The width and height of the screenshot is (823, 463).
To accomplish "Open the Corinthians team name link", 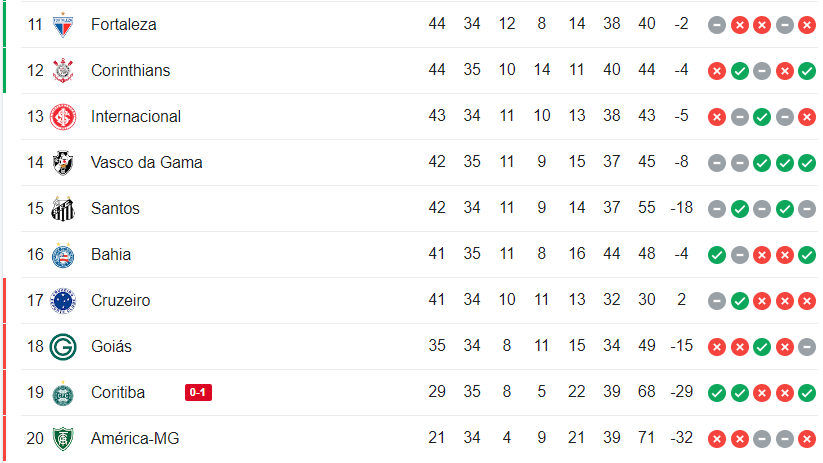I will [x=130, y=70].
